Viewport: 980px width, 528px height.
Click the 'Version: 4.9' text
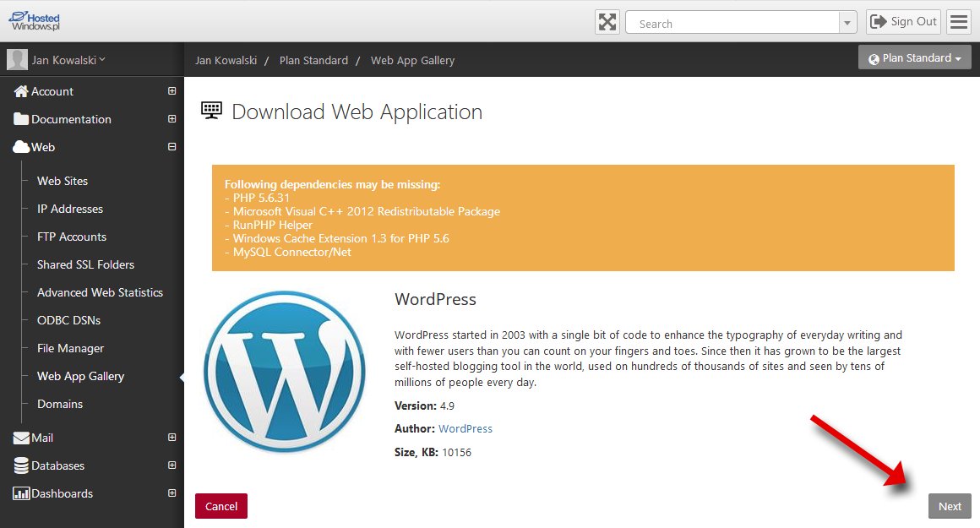424,406
